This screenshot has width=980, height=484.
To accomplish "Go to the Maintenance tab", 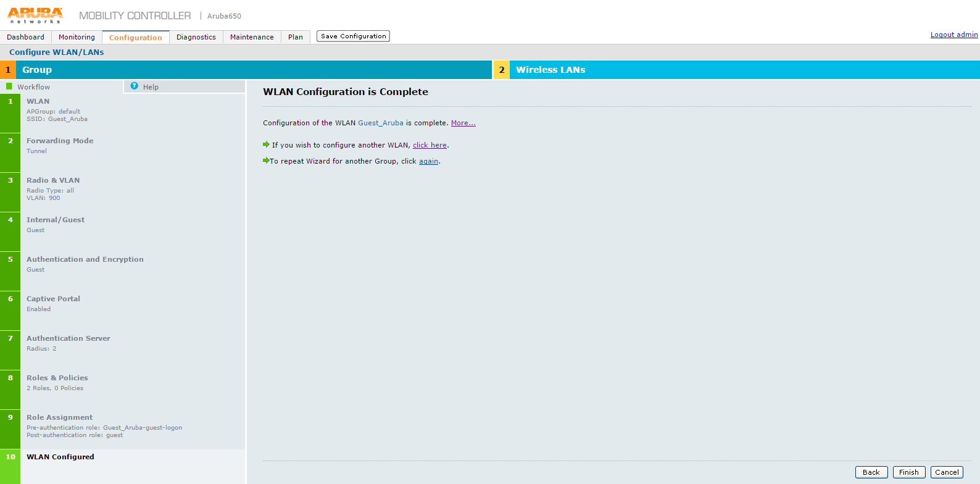I will click(252, 37).
